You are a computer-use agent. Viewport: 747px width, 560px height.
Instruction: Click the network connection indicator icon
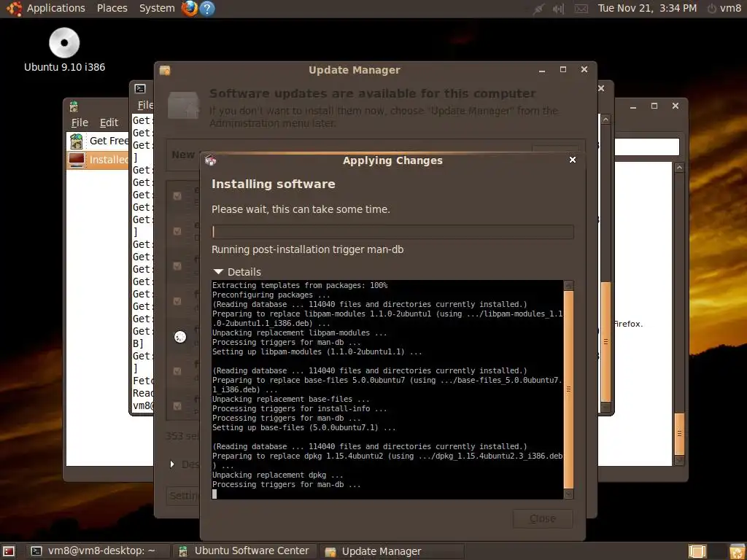538,9
